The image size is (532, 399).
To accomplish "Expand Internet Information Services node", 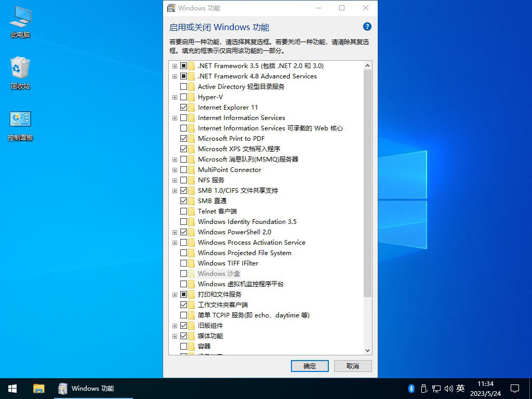I will 175,118.
